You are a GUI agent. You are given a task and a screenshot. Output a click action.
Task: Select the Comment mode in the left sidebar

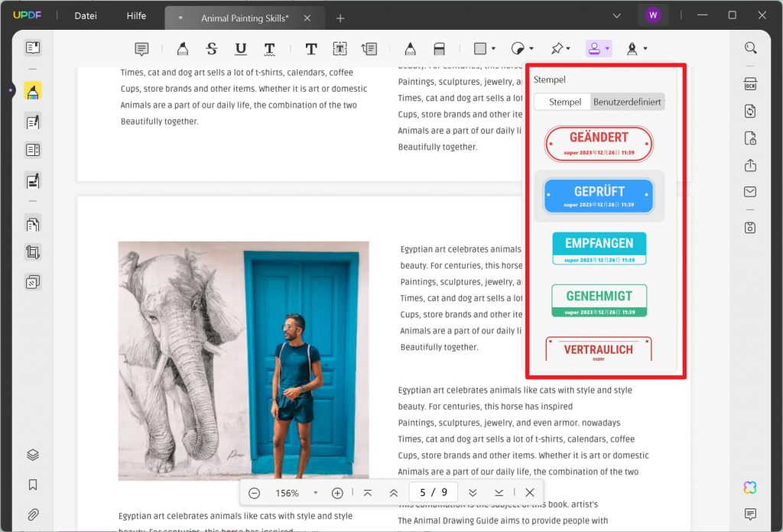31,90
